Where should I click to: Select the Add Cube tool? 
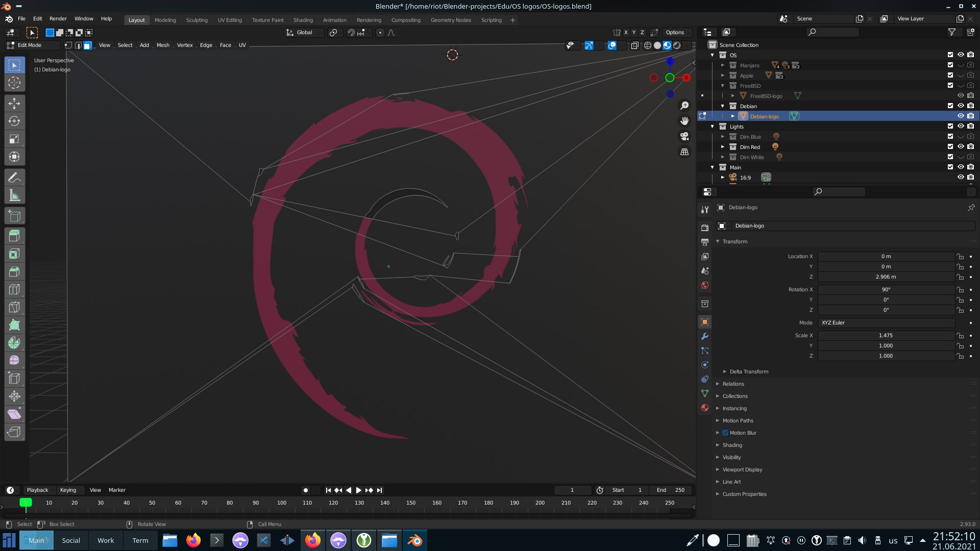(x=14, y=216)
